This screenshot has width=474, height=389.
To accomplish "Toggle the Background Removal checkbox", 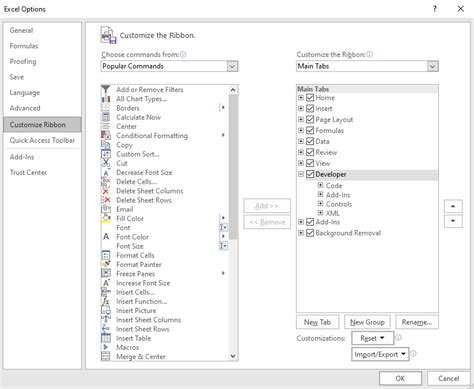I will coord(310,233).
